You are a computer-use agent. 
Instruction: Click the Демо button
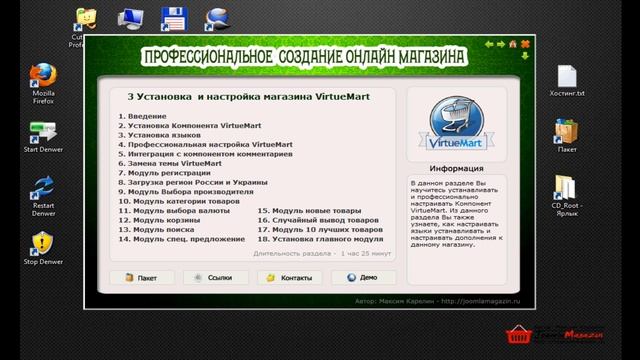tap(363, 278)
